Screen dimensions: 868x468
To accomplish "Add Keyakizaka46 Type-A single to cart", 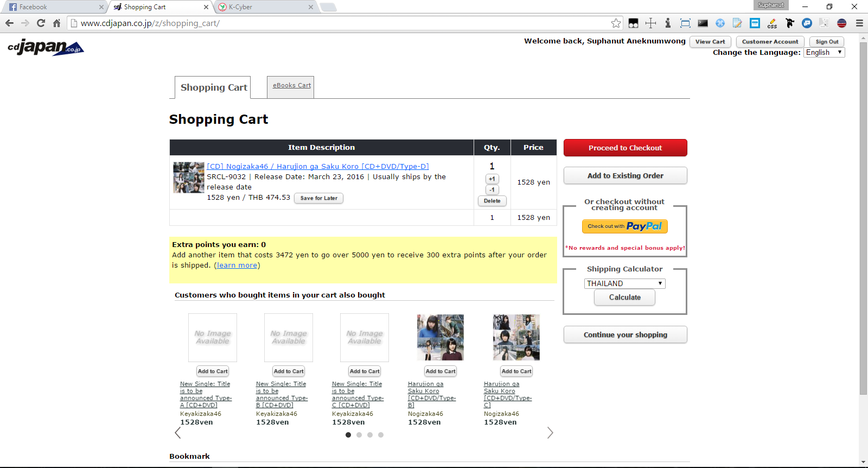I will (x=213, y=371).
